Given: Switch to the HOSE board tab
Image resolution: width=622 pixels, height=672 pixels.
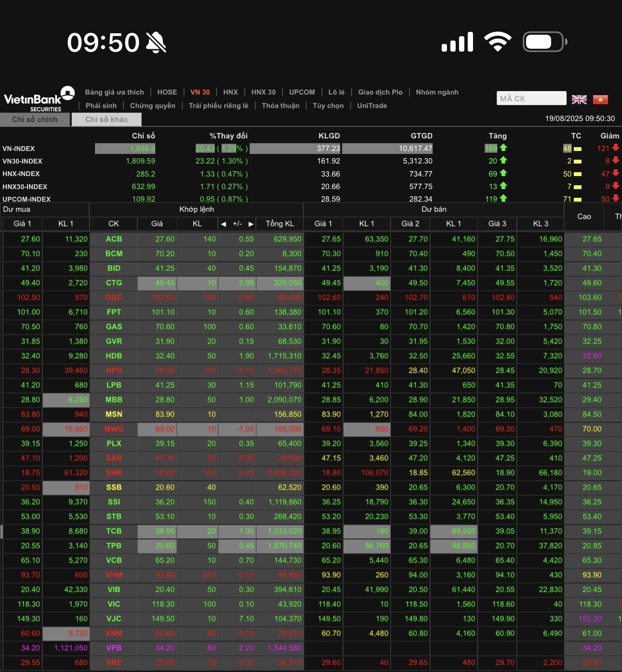Looking at the screenshot, I should [167, 92].
